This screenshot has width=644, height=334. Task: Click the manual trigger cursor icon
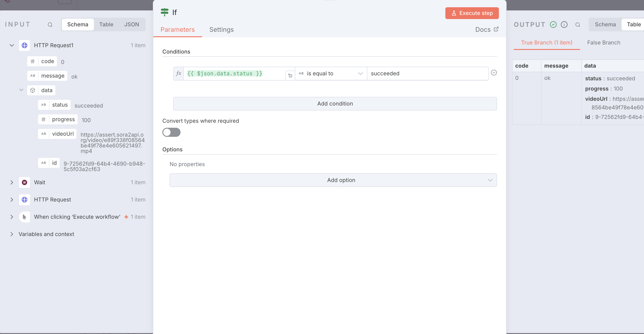point(24,217)
